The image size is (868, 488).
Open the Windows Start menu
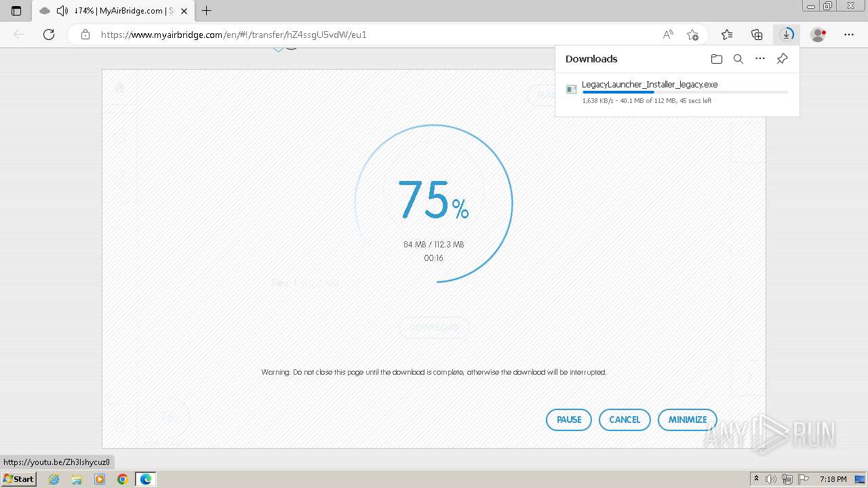point(18,479)
